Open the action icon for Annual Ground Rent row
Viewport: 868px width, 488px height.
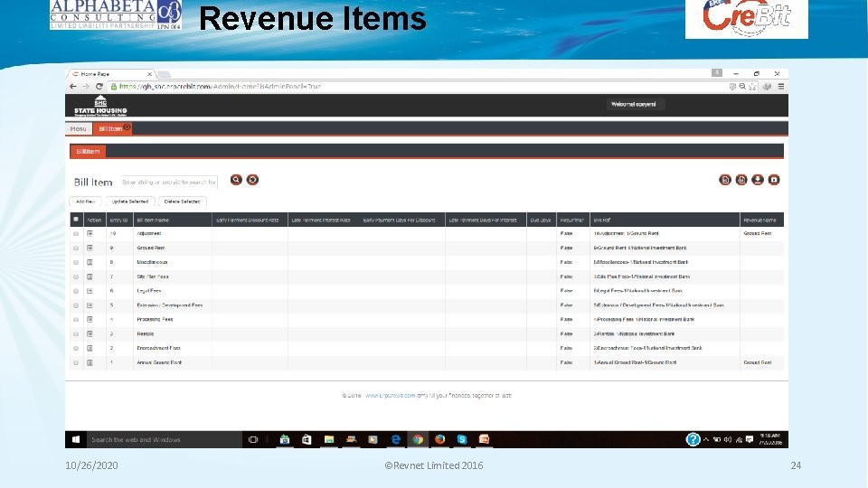click(x=90, y=362)
